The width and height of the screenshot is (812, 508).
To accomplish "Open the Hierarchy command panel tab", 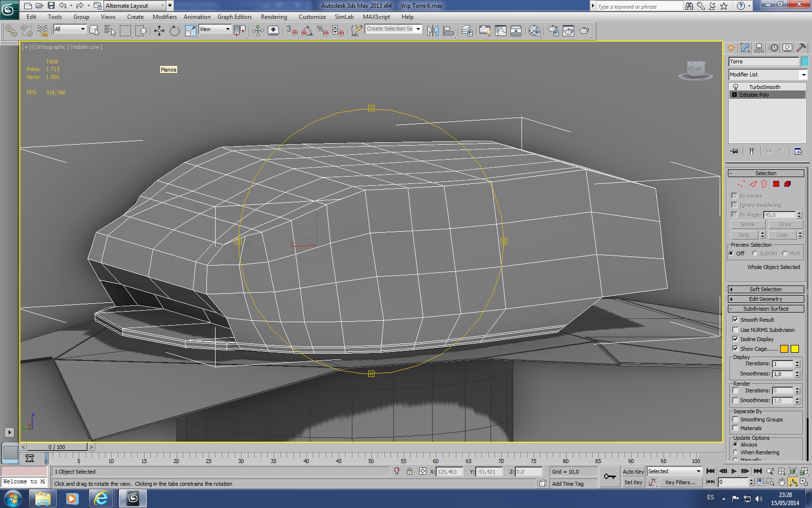I will coord(759,48).
